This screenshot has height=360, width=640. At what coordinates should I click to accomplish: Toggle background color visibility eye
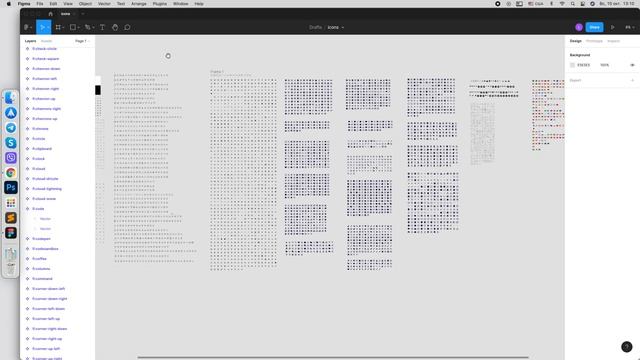click(x=632, y=65)
